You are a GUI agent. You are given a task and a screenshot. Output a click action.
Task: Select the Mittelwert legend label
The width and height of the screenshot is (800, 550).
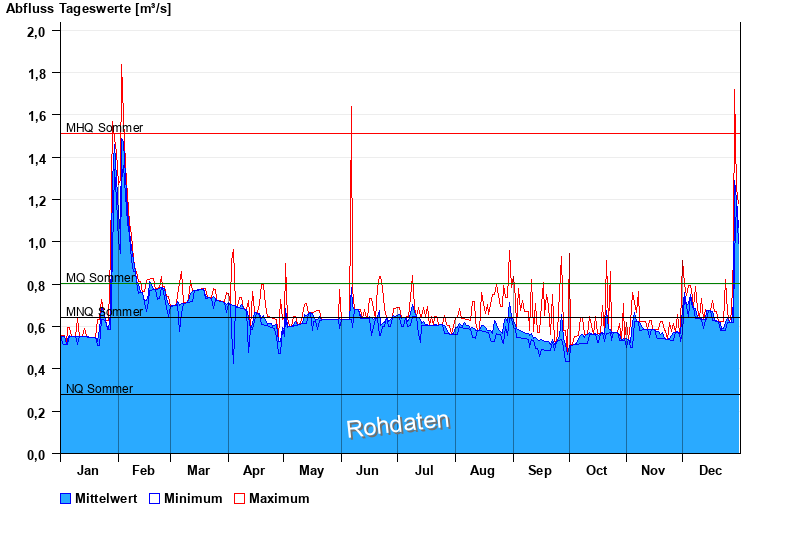tap(106, 499)
